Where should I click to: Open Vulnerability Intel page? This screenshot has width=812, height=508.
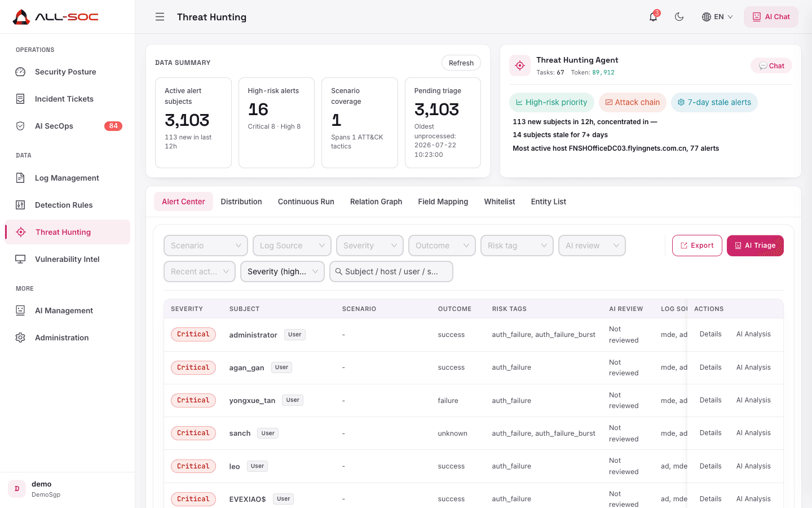pyautogui.click(x=67, y=259)
